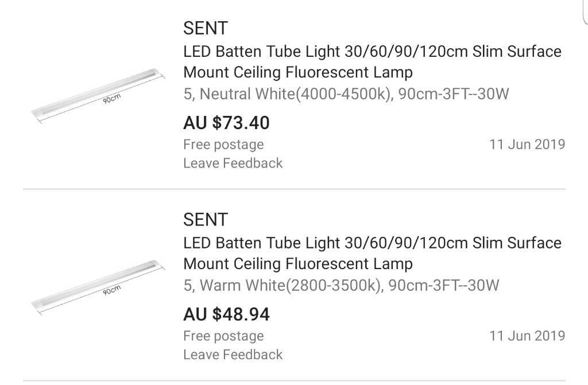Click the 11 Jun 2019 date of the second order
The image size is (588, 385).
tap(527, 336)
